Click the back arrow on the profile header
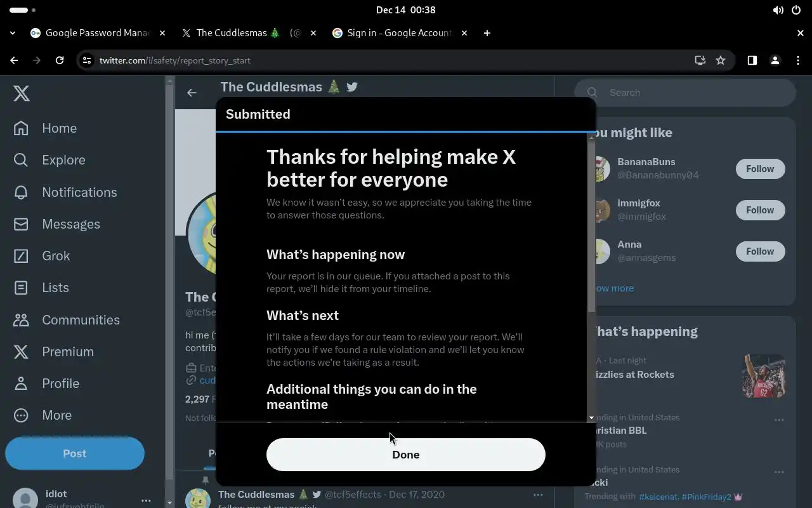 (x=192, y=93)
